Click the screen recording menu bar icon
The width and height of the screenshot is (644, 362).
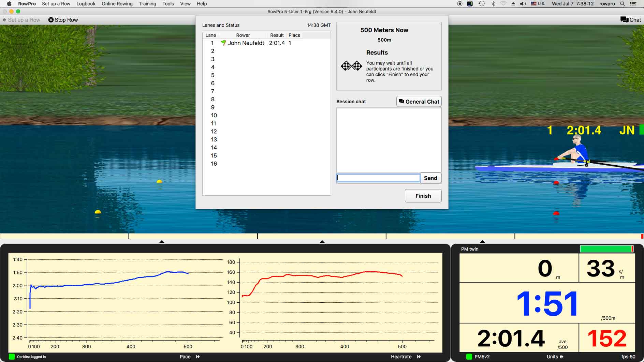460,4
